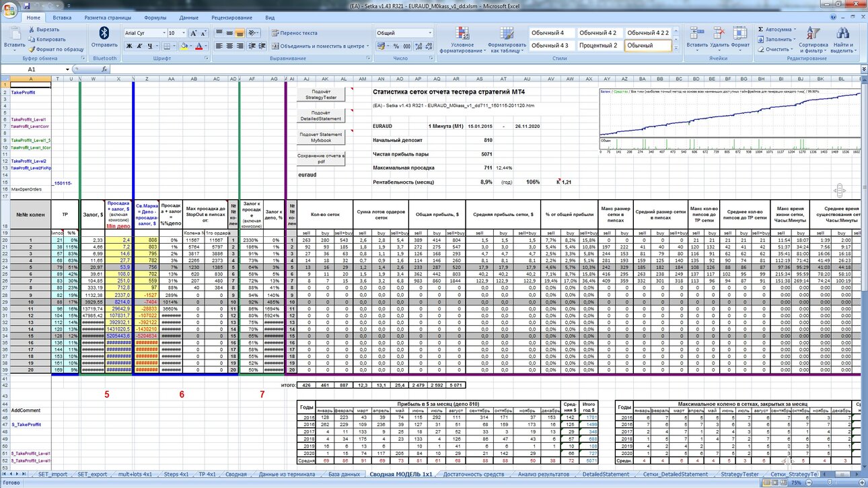The width and height of the screenshot is (868, 488).
Task: Copy selection with Копировать
Action: pyautogui.click(x=46, y=39)
